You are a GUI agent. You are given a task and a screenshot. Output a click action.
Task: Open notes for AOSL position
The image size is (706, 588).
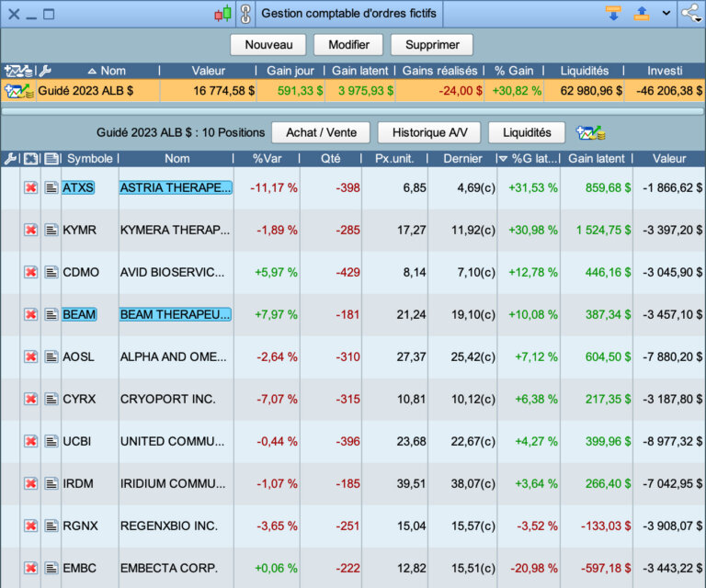click(51, 356)
